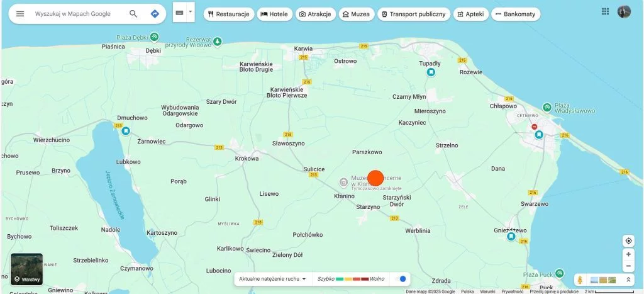Expand the imagery panel with the double chevron
The height and width of the screenshot is (294, 644).
click(x=628, y=280)
